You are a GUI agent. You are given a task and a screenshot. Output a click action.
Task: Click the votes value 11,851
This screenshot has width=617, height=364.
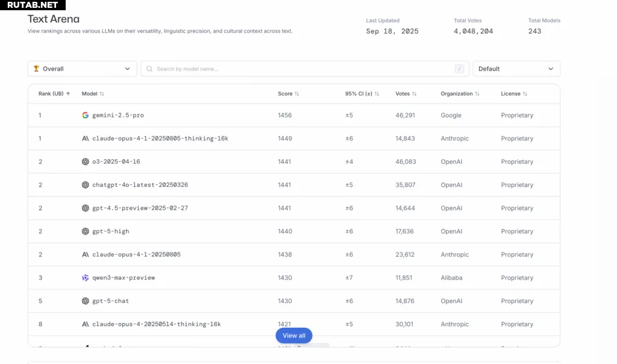point(404,278)
